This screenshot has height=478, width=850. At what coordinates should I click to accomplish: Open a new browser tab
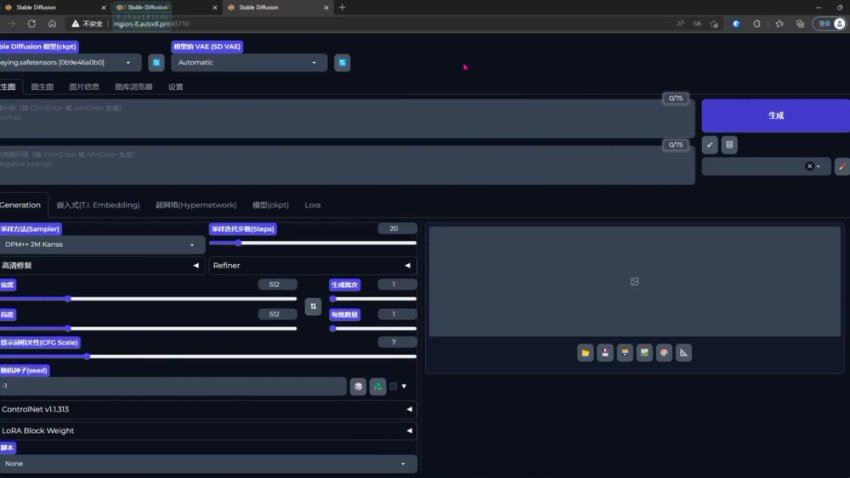click(x=342, y=8)
